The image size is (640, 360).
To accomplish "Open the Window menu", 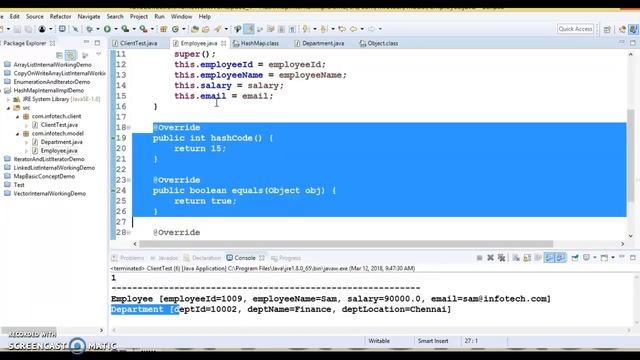I will [181, 16].
